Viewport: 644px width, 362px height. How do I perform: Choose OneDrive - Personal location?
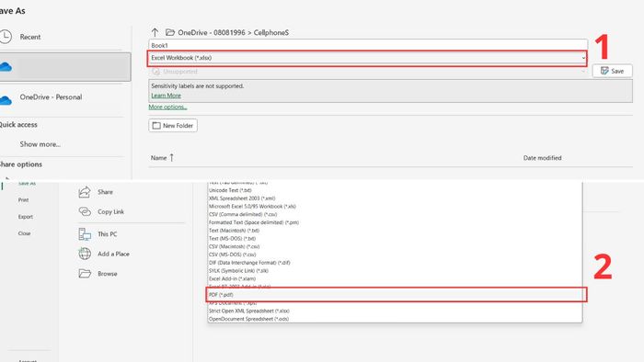click(x=51, y=97)
